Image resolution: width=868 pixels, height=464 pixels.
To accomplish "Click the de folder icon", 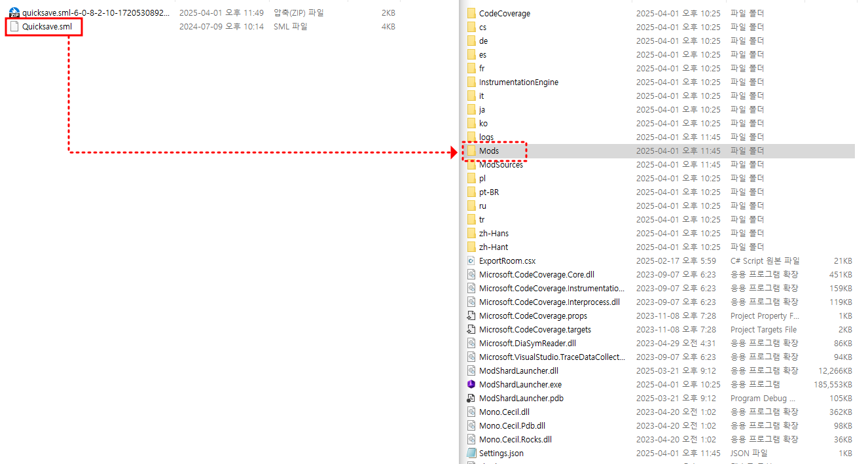I will tap(471, 41).
